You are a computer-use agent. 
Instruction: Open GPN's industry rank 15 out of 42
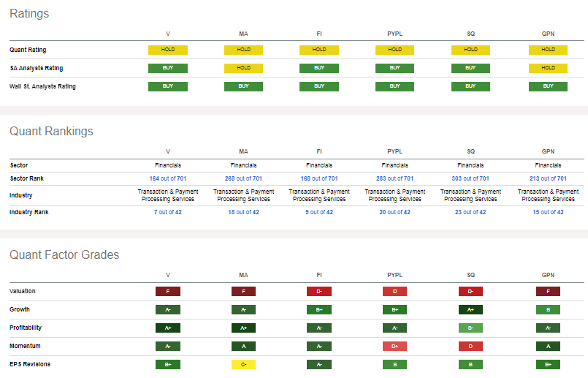pos(548,212)
